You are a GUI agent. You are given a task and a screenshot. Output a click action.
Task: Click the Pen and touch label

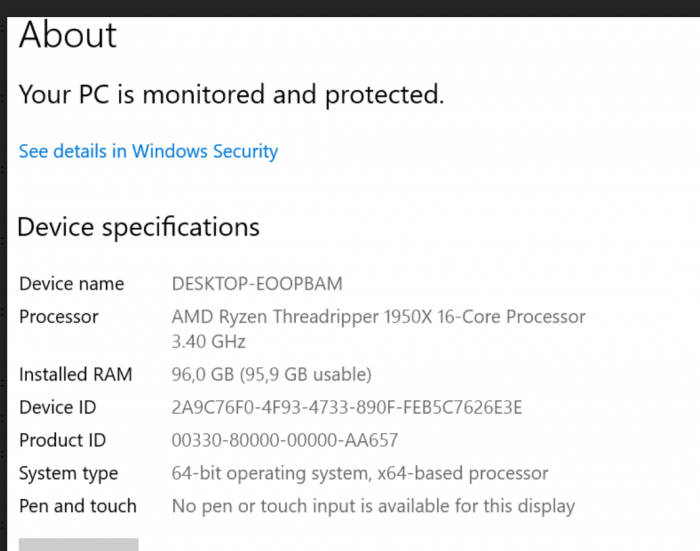click(78, 506)
